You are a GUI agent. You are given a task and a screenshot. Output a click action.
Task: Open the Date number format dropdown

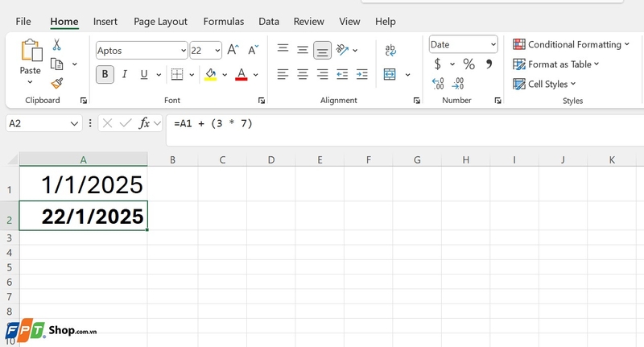pos(493,44)
